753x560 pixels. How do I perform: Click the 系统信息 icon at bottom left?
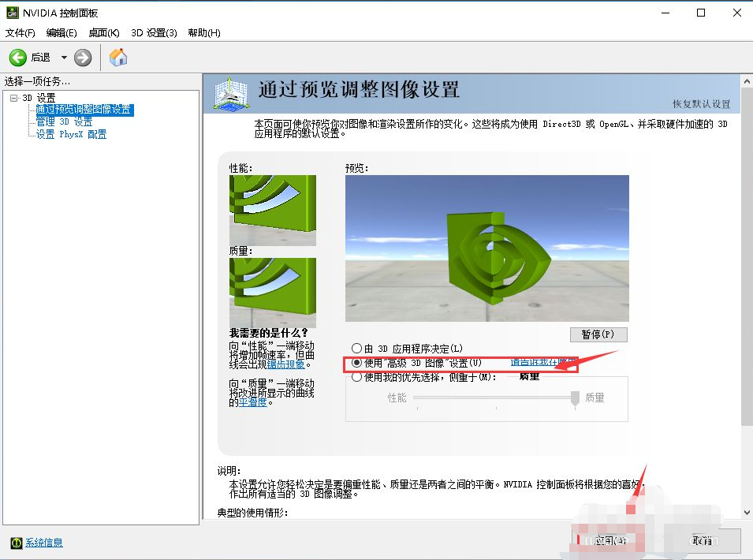(16, 543)
